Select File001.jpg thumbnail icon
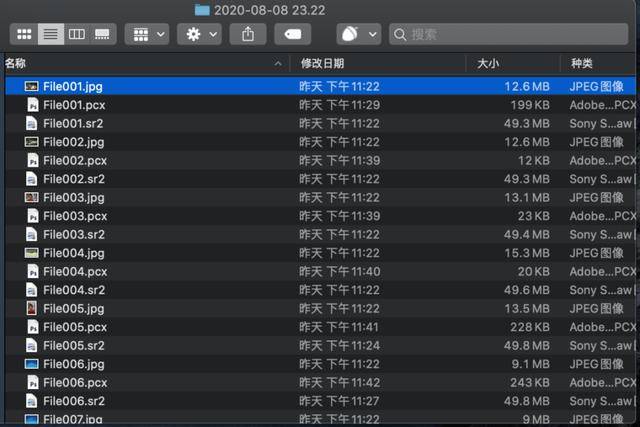 (x=32, y=87)
